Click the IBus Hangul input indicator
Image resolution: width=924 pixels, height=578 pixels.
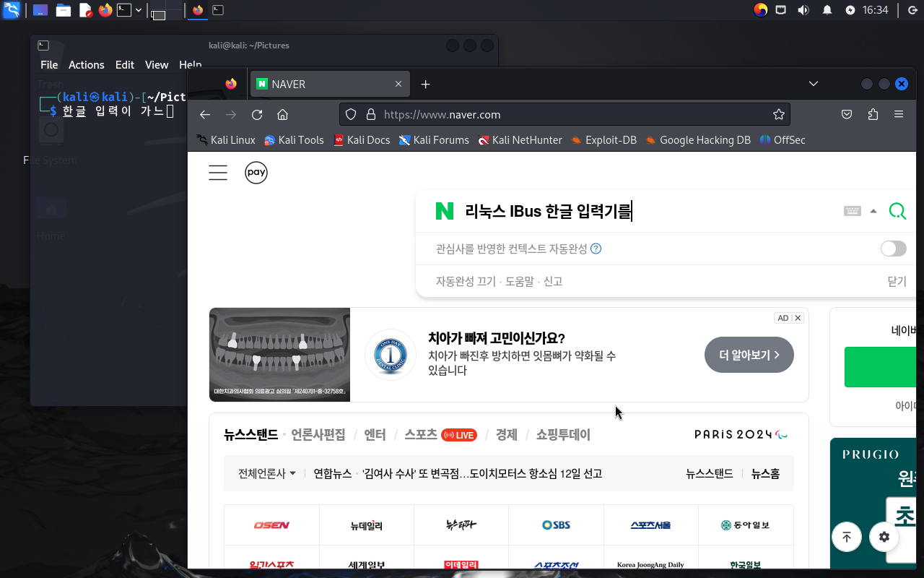760,10
